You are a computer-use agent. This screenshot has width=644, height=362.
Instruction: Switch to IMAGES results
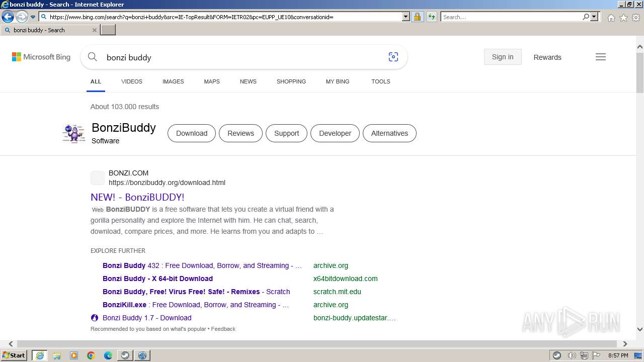click(173, 81)
